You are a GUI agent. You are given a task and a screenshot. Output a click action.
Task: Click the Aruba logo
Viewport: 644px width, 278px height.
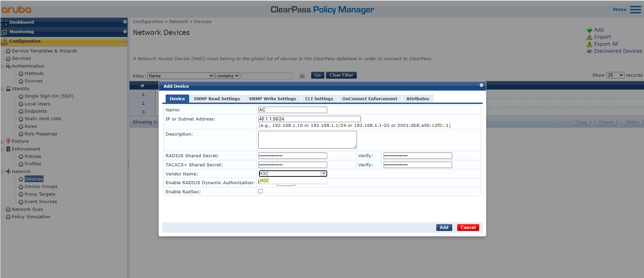coord(16,9)
